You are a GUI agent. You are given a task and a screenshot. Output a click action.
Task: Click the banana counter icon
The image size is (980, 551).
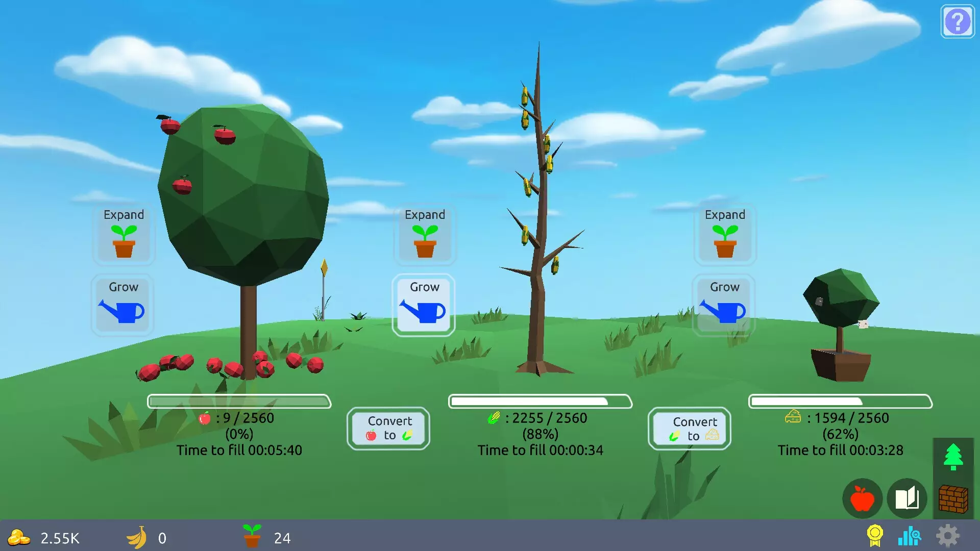click(137, 537)
